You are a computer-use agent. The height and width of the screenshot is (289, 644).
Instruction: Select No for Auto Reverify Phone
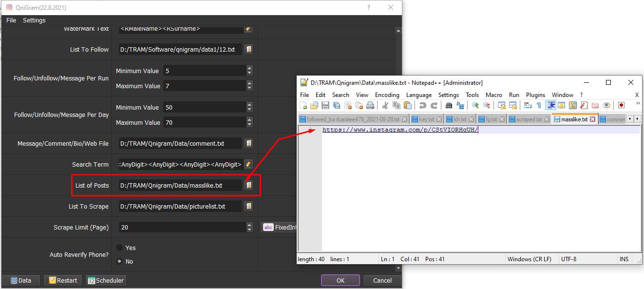pos(119,261)
